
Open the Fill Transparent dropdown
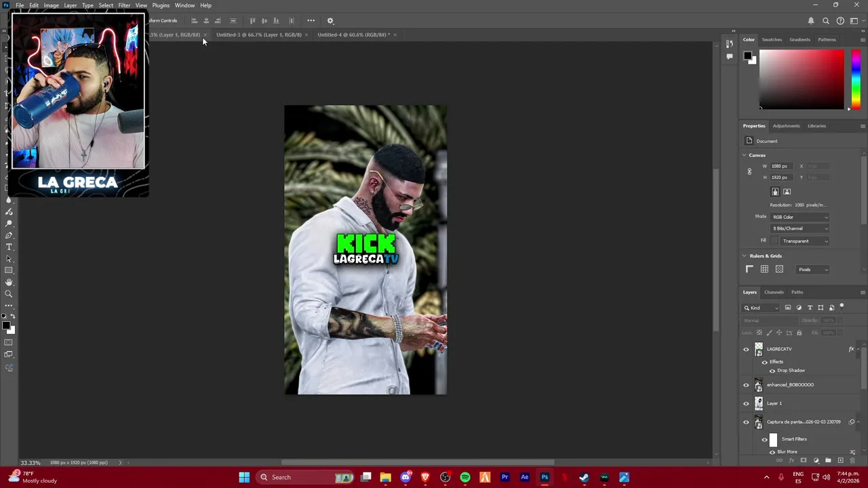805,241
